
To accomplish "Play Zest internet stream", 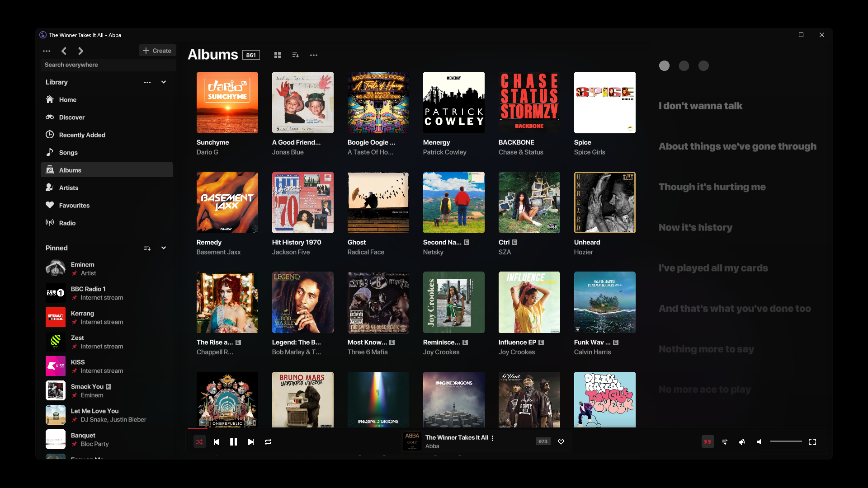I will pos(107,342).
